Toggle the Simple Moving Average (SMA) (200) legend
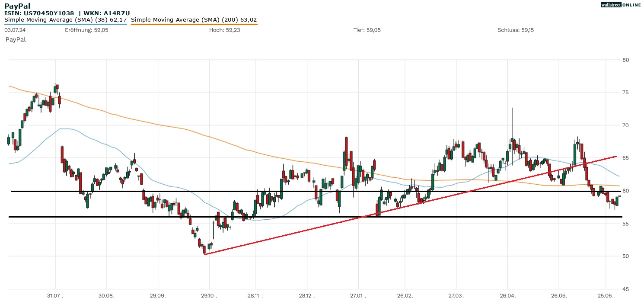 194,19
